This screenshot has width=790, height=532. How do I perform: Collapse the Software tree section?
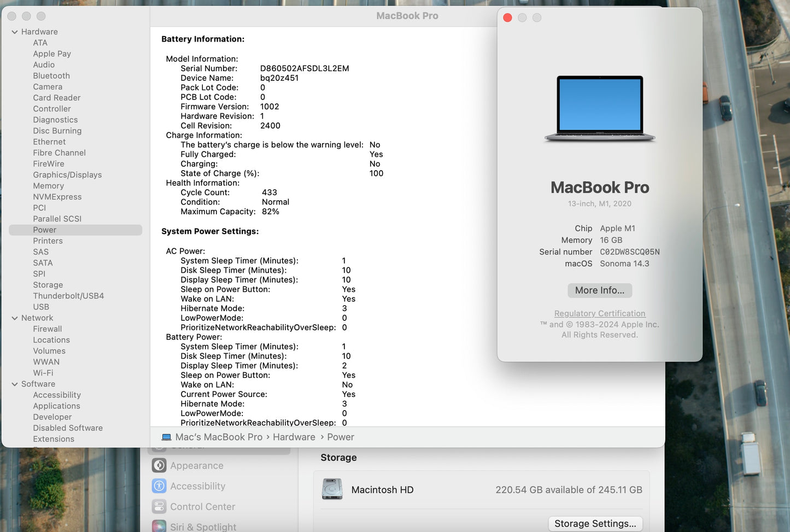(15, 384)
